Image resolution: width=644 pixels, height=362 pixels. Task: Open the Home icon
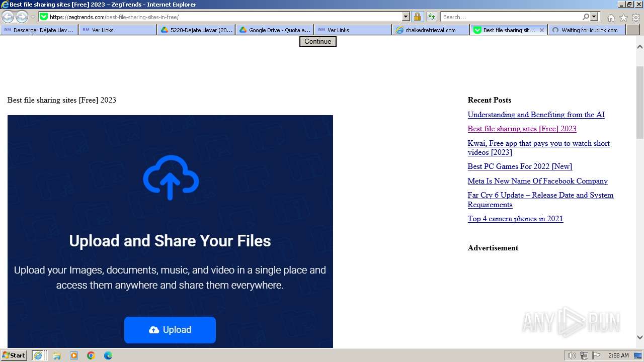(611, 18)
